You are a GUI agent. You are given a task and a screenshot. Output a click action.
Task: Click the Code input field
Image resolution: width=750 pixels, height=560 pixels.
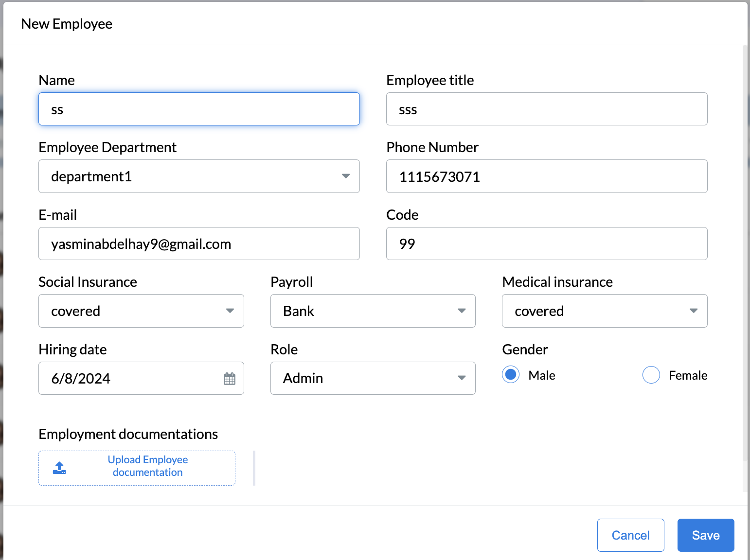coord(546,244)
